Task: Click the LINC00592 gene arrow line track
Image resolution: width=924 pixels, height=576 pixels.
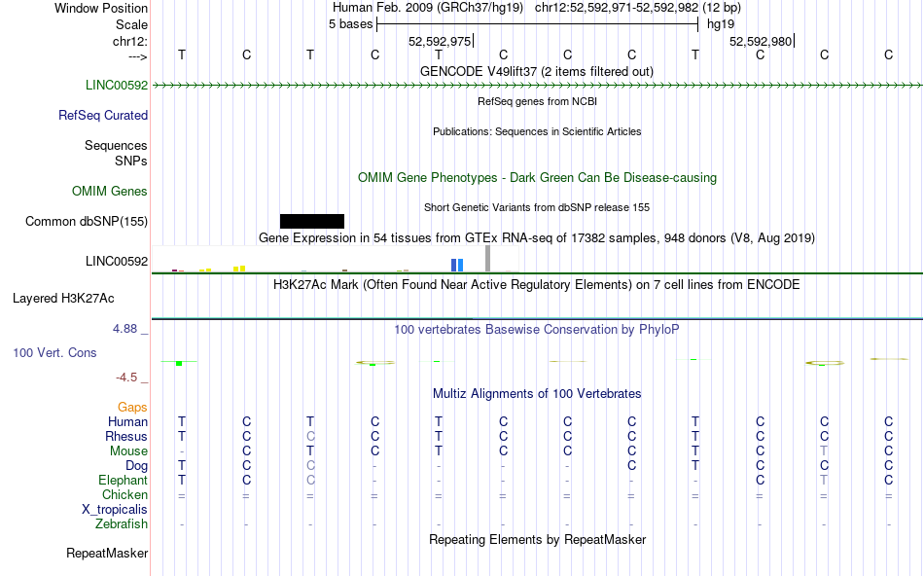Action: [537, 86]
